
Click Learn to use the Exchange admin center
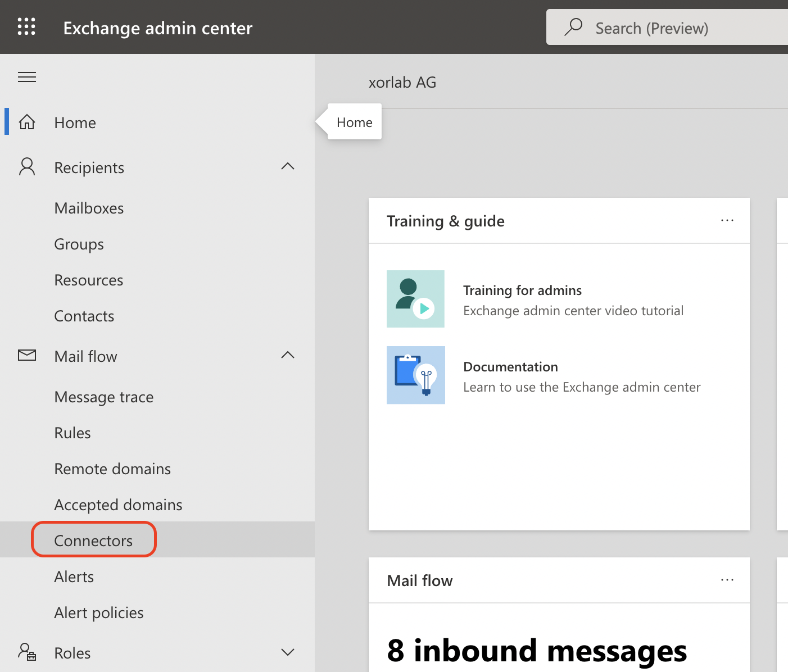coord(582,387)
